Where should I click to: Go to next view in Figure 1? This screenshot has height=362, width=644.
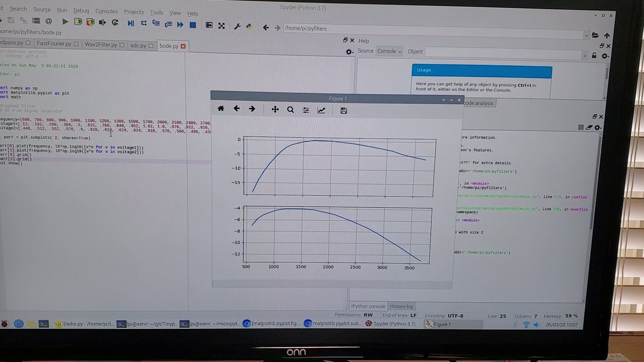point(252,109)
